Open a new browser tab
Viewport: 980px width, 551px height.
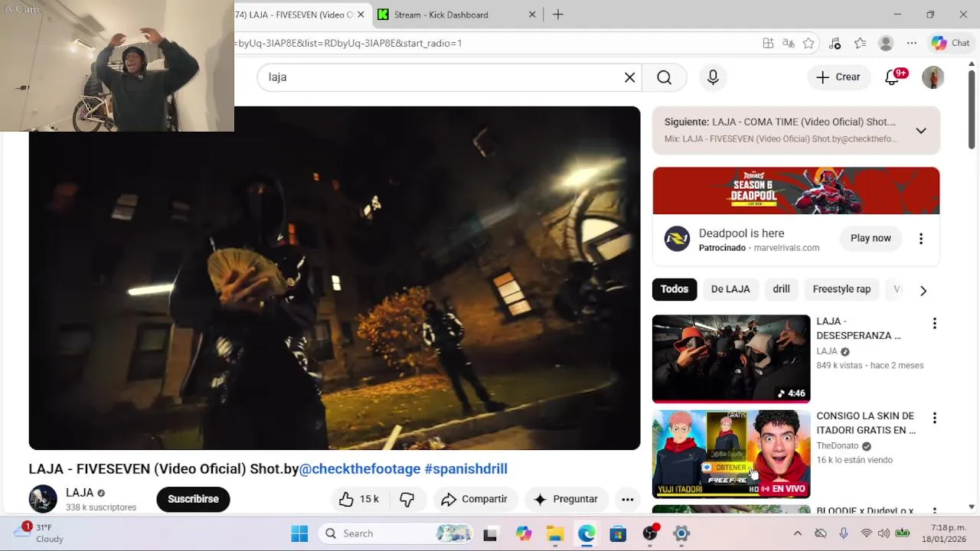[x=558, y=15]
